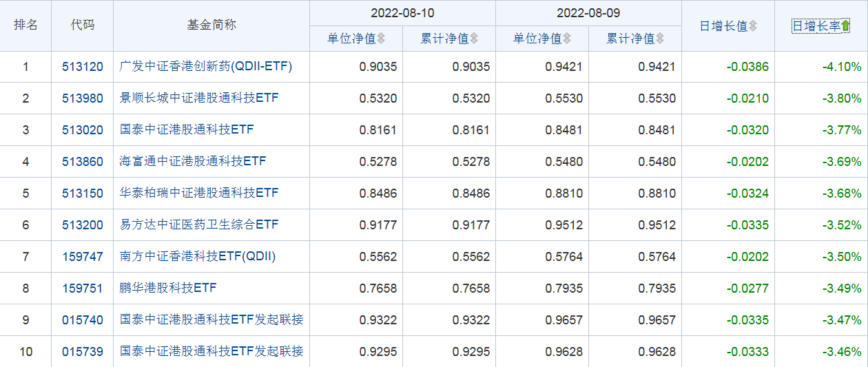Open 景顺长城中证港股通科技ETF link
The height and width of the screenshot is (367, 868).
pyautogui.click(x=199, y=98)
